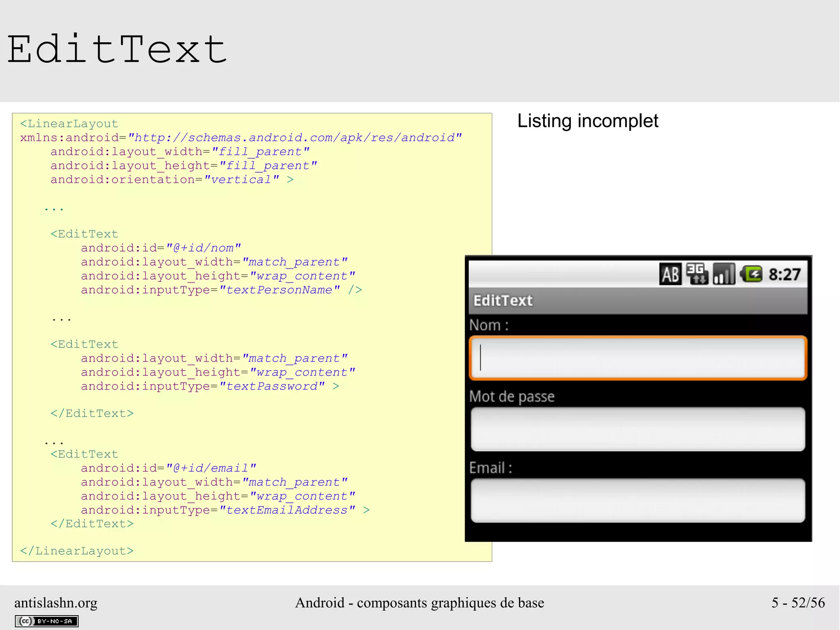Click the slide number 5 - 52/56
840x630 pixels.
[x=798, y=603]
